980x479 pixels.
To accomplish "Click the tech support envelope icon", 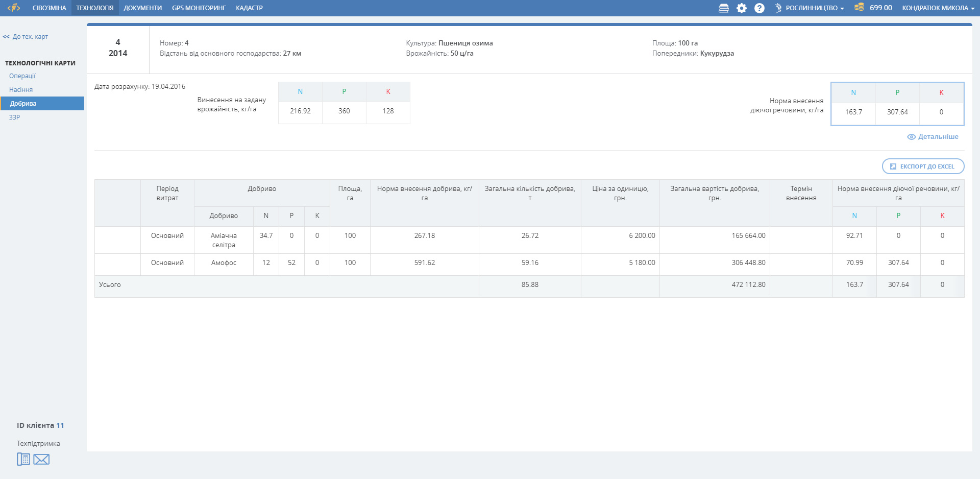I will pyautogui.click(x=41, y=460).
